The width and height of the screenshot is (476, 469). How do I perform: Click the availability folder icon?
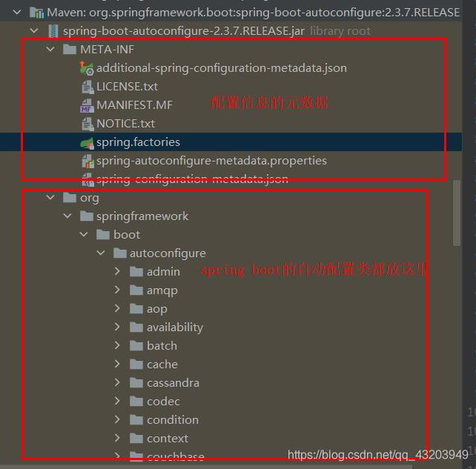(136, 327)
